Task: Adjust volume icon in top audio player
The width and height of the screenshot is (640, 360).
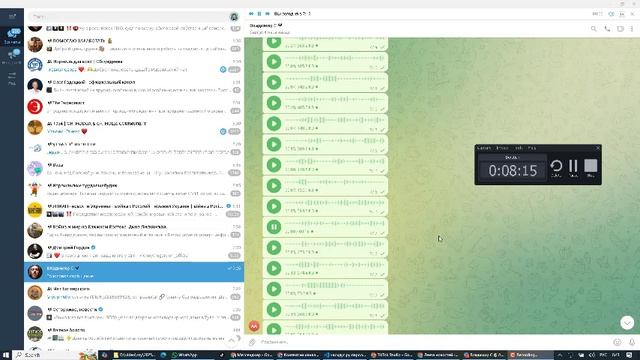Action: click(x=611, y=14)
